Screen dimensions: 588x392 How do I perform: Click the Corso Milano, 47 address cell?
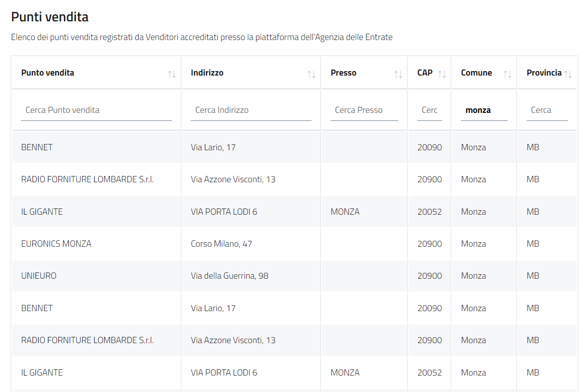click(x=221, y=244)
